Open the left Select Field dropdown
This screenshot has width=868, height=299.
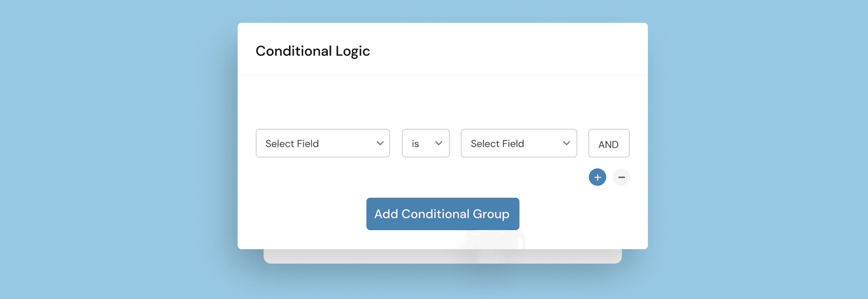(323, 143)
